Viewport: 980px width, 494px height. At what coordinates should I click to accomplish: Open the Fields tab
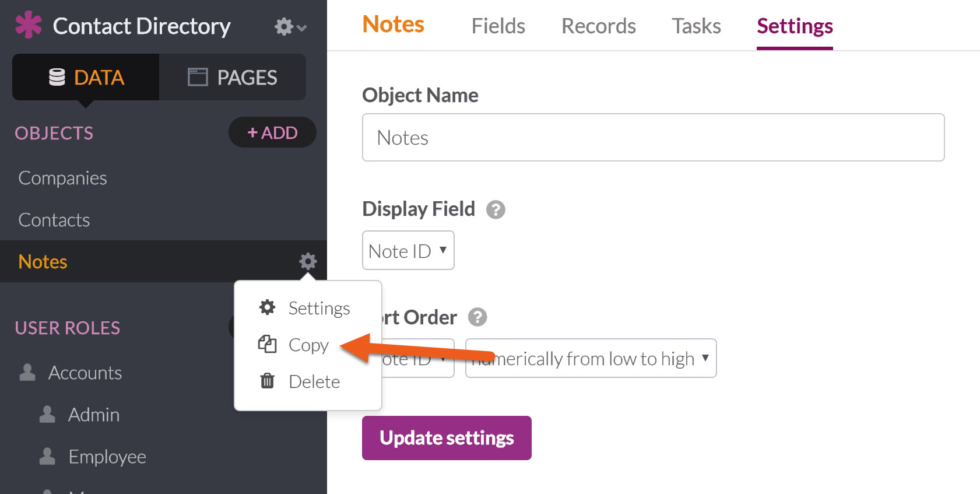click(498, 26)
